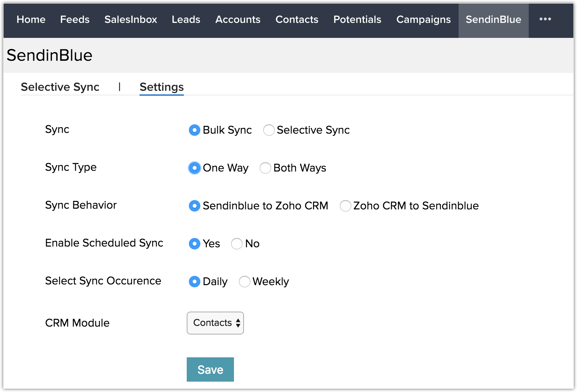This screenshot has width=577, height=392.
Task: Open the more options ellipsis menu
Action: coord(545,19)
